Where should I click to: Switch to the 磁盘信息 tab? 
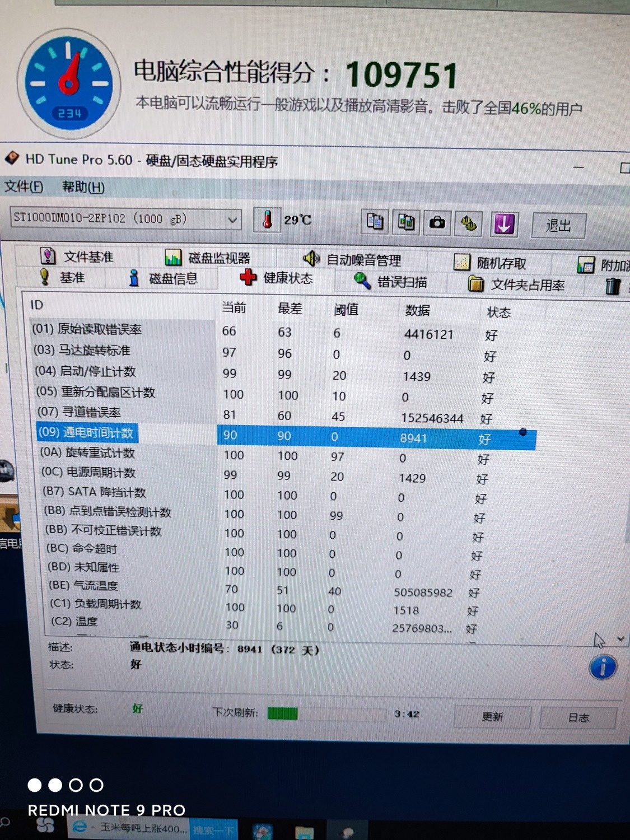click(x=164, y=278)
